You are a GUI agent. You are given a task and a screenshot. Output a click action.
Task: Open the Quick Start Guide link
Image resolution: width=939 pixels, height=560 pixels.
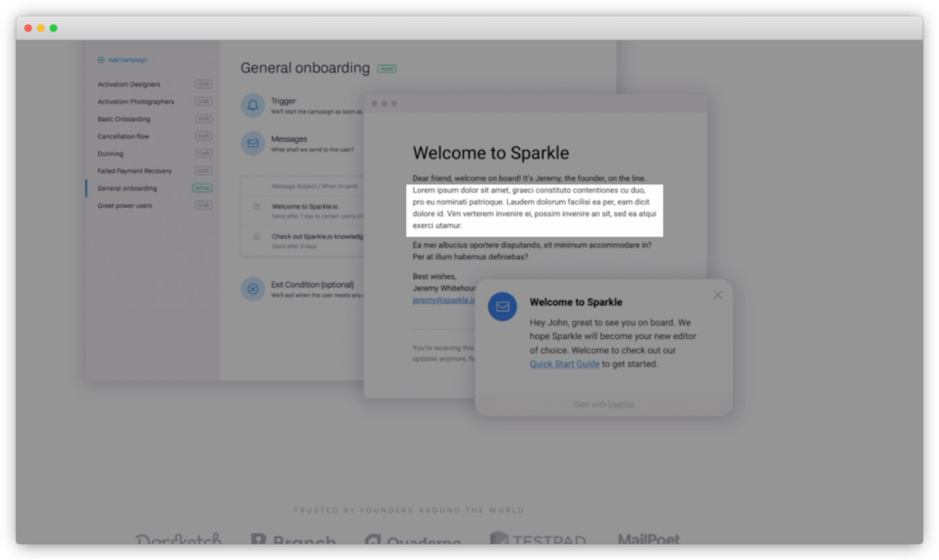564,364
